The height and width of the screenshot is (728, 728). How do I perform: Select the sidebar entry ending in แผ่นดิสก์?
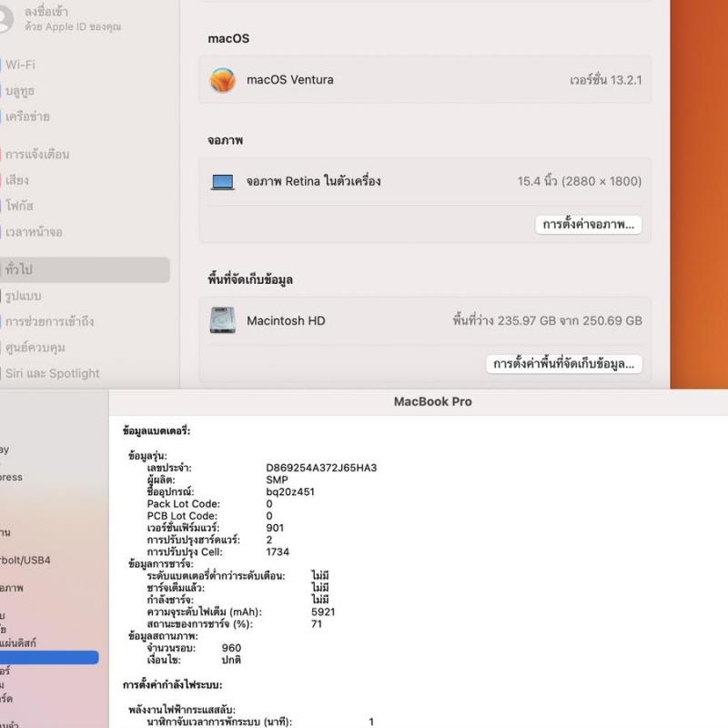pyautogui.click(x=18, y=643)
